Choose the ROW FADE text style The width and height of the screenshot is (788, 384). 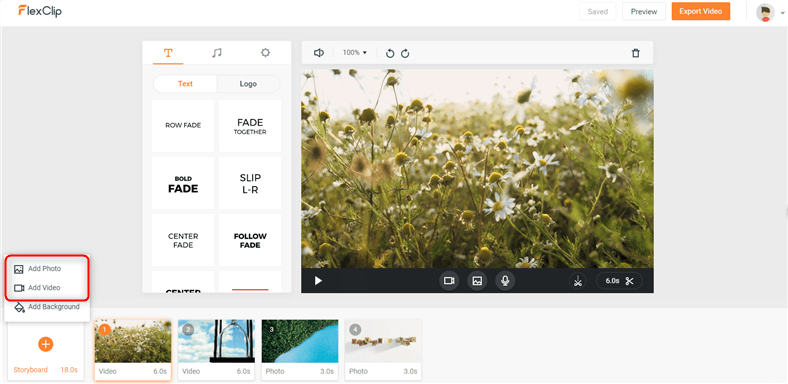click(x=183, y=126)
